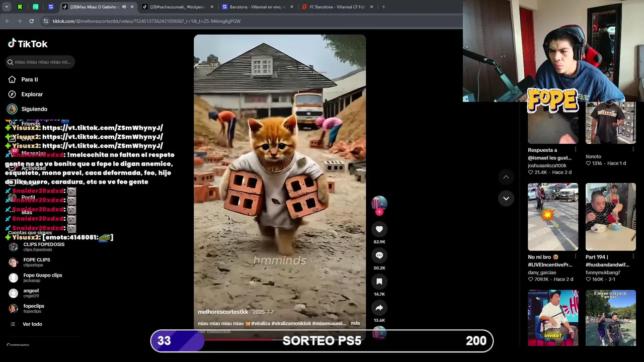Go to the previous video arrow
This screenshot has height=362, width=644.
(506, 177)
